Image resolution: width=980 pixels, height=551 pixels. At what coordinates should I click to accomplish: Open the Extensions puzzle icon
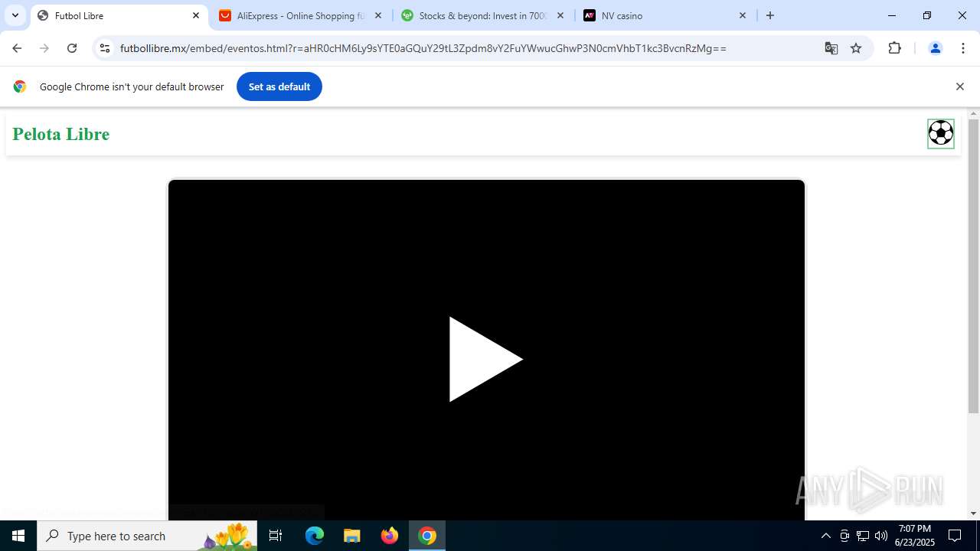tap(894, 48)
